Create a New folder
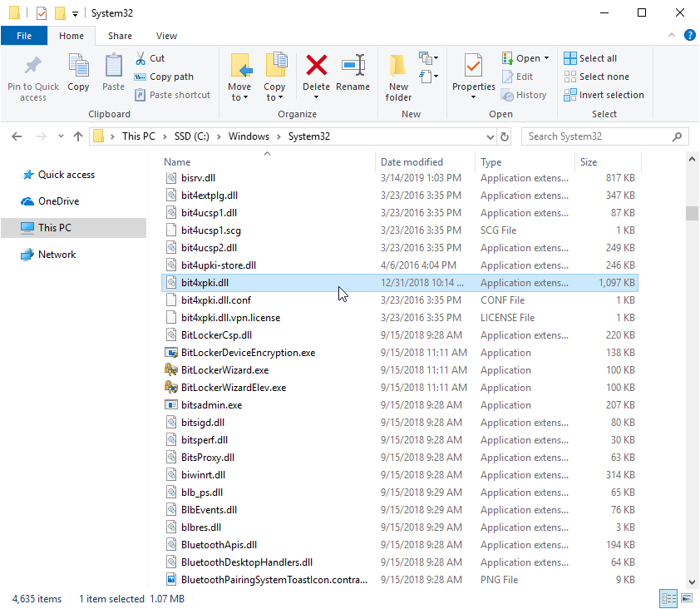The height and width of the screenshot is (609, 700). tap(398, 77)
